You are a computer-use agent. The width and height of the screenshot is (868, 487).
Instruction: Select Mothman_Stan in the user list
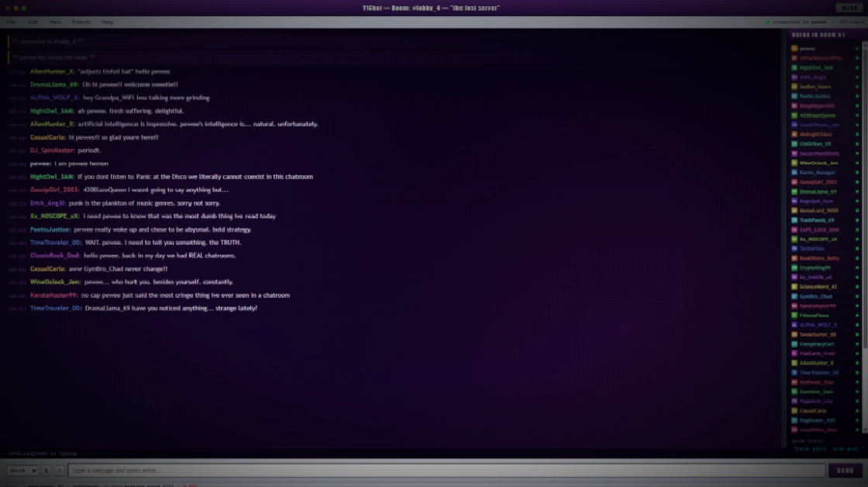click(825, 382)
